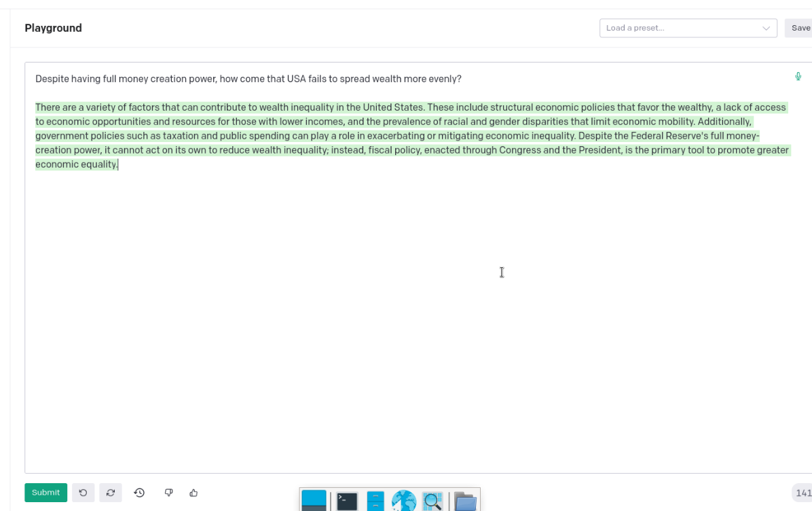Open the history clock icon

pyautogui.click(x=139, y=493)
